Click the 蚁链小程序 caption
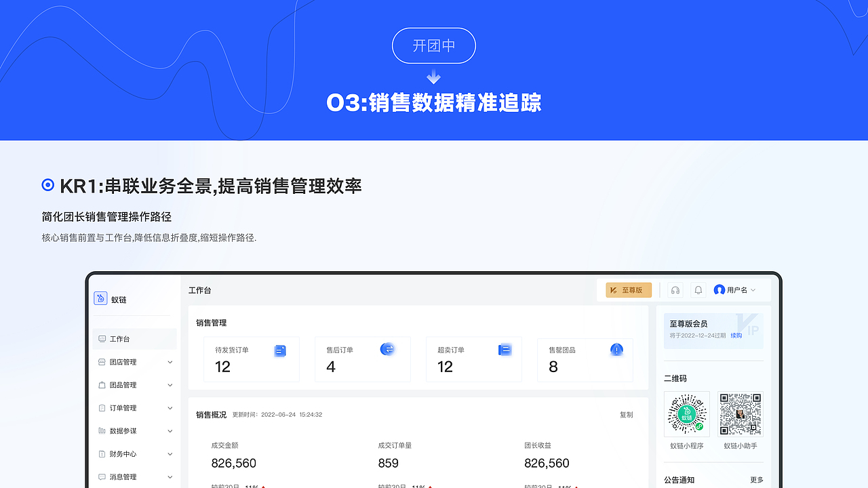The height and width of the screenshot is (488, 868). click(x=687, y=446)
